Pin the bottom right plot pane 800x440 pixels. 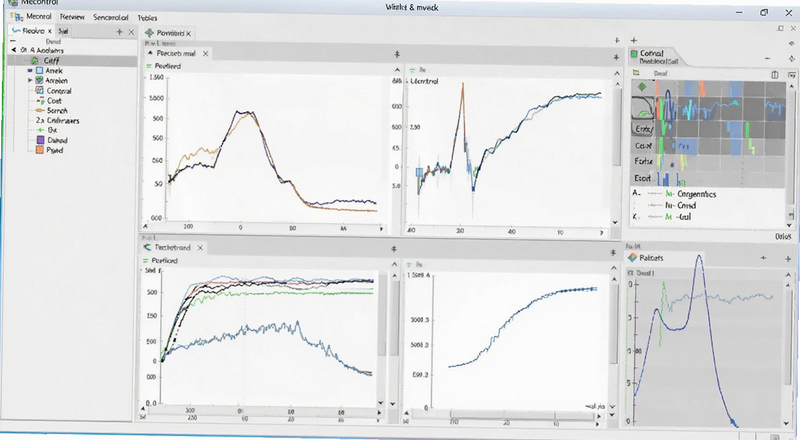(613, 253)
